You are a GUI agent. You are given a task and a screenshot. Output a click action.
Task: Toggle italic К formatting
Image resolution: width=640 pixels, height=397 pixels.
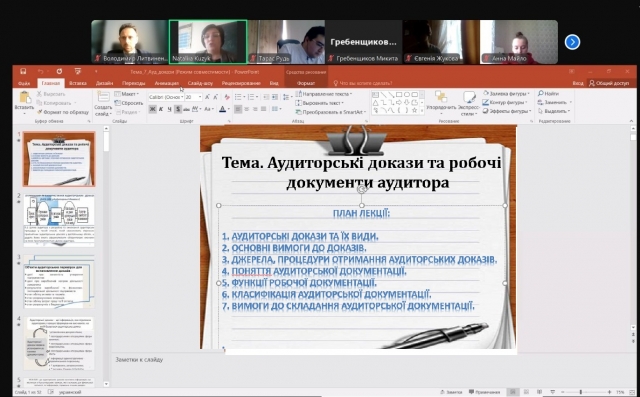click(161, 109)
